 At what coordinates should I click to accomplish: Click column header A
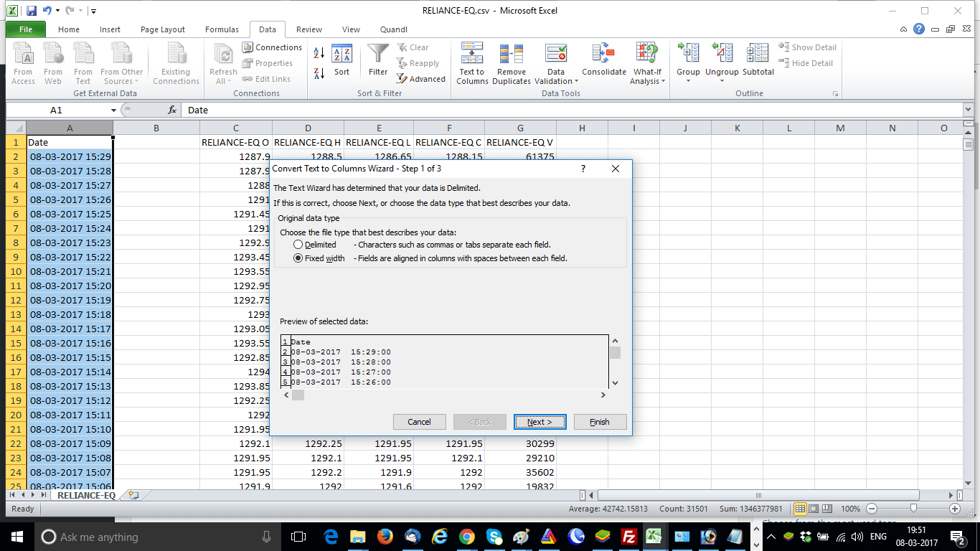70,128
